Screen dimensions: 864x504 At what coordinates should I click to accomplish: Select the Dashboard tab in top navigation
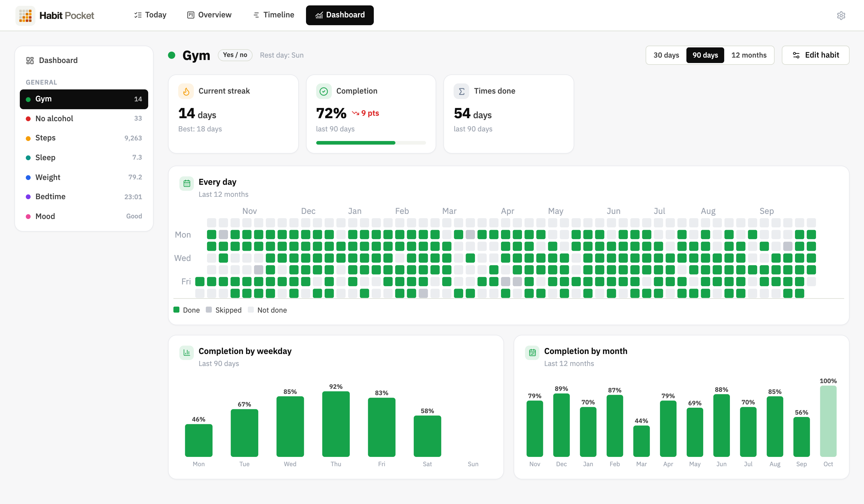point(340,15)
